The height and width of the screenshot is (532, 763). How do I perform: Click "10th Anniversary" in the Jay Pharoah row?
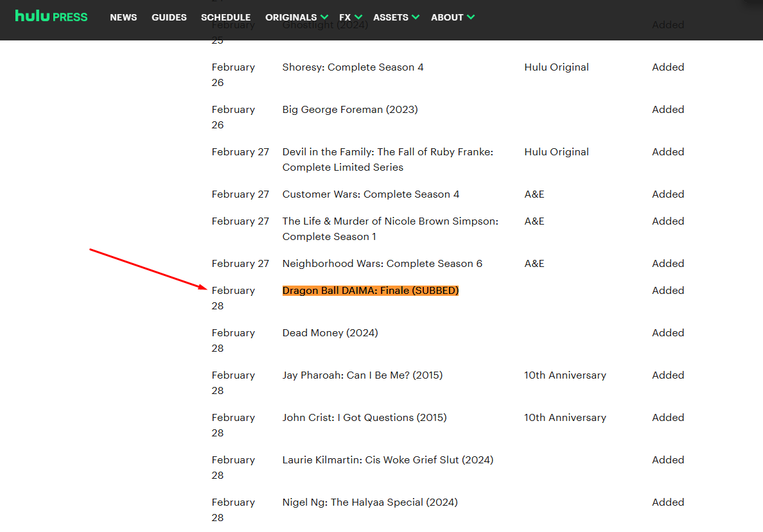(x=565, y=375)
